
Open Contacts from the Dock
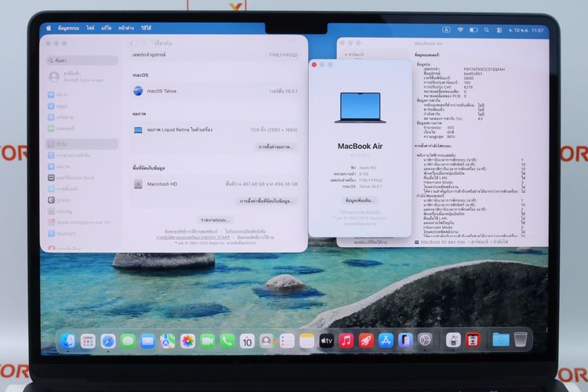267,341
